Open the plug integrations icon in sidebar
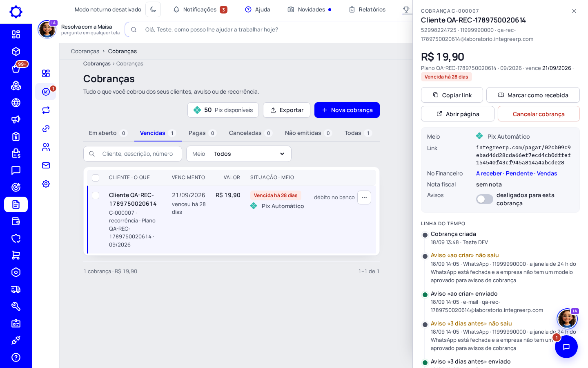Viewport: 588px width, 368px height. click(16, 340)
